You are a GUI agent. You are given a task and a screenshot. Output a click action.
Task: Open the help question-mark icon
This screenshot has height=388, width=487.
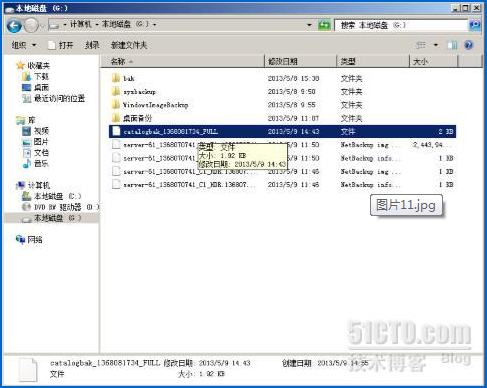(469, 45)
